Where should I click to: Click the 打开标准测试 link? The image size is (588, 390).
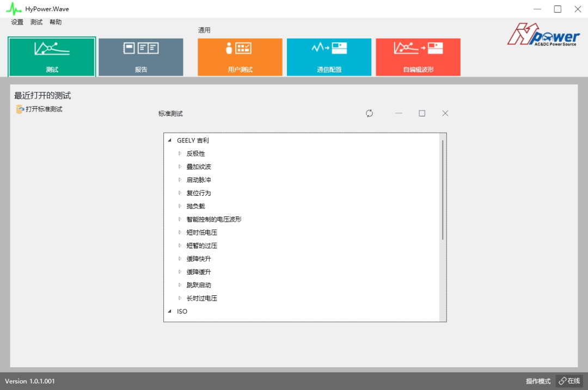(x=44, y=109)
